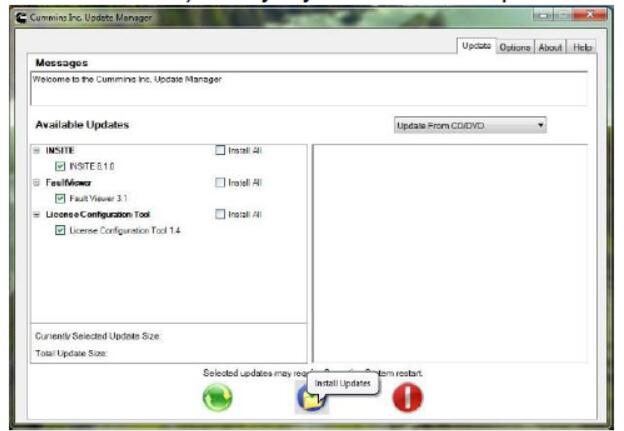Uncheck the INSITE 8.1.0 checkbox
624x431 pixels.
point(60,166)
